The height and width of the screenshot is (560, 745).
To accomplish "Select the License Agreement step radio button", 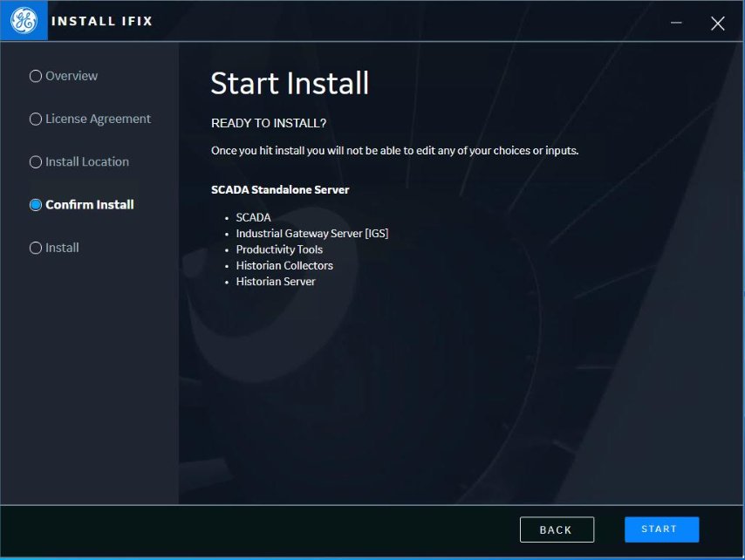I will point(36,119).
